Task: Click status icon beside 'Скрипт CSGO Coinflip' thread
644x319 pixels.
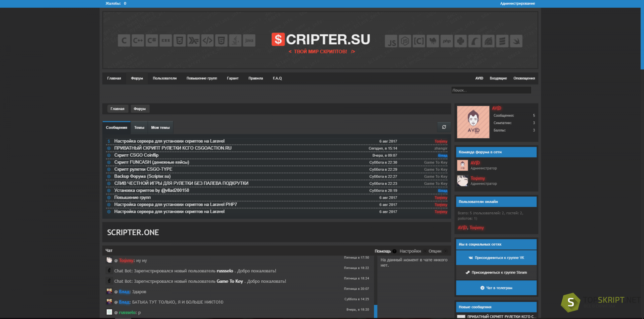Action: click(109, 155)
